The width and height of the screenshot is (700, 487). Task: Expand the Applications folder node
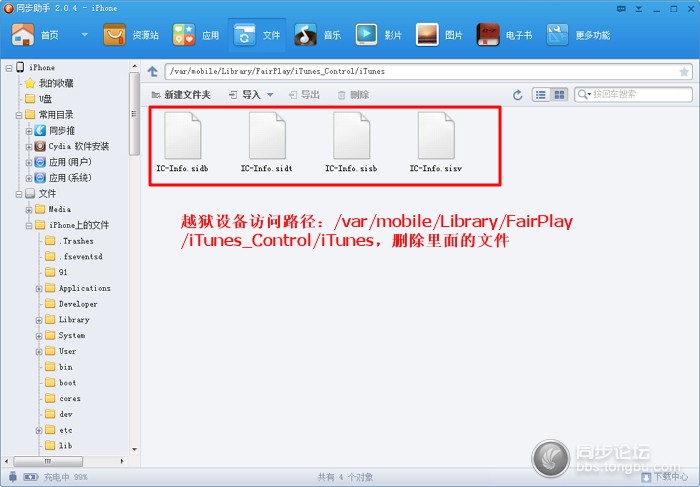(39, 289)
